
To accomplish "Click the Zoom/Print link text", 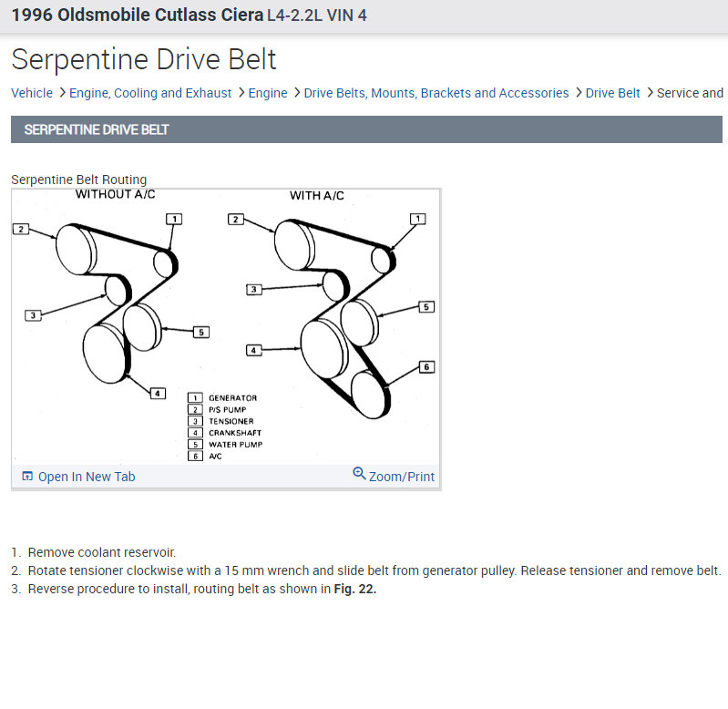I will tap(402, 477).
